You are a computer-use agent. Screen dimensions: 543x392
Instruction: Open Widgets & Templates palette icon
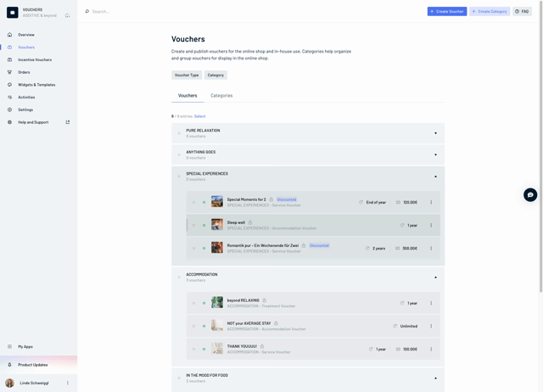click(x=9, y=85)
